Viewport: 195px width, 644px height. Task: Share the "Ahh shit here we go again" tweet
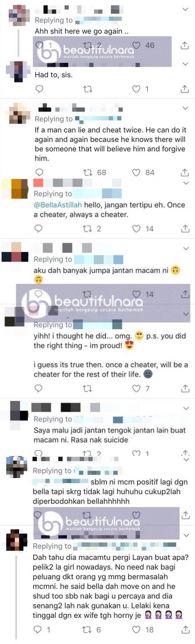pos(184,45)
